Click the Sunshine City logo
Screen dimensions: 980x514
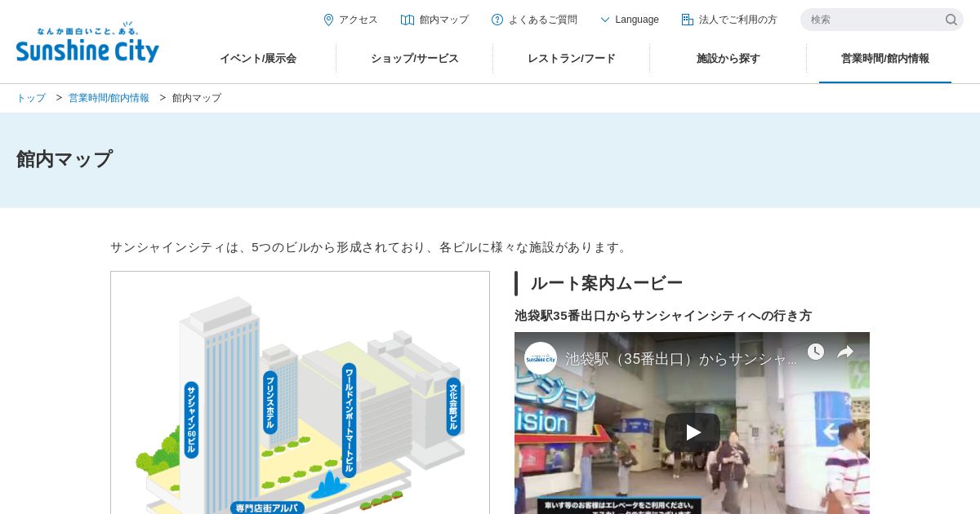[x=87, y=42]
